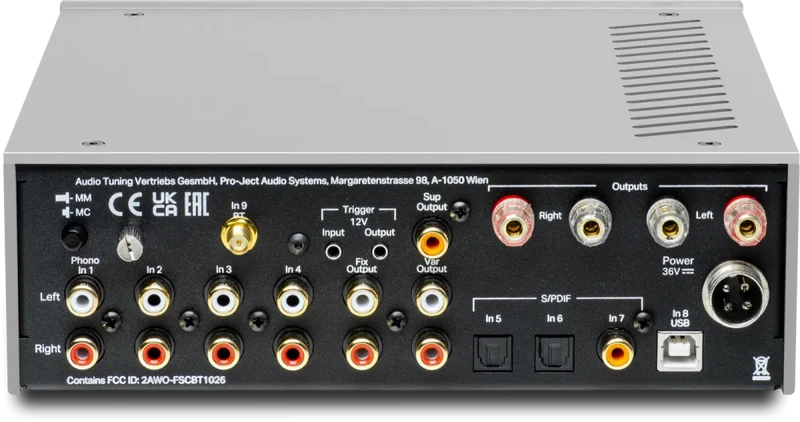Image resolution: width=800 pixels, height=422 pixels.
Task: Select the In 9 BT antenna connector
Action: (x=239, y=236)
